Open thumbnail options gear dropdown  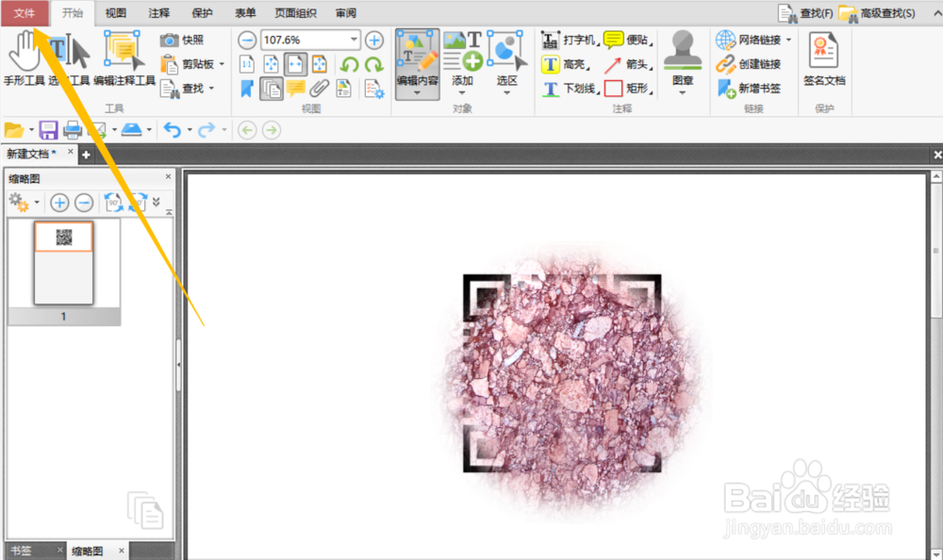(x=24, y=203)
